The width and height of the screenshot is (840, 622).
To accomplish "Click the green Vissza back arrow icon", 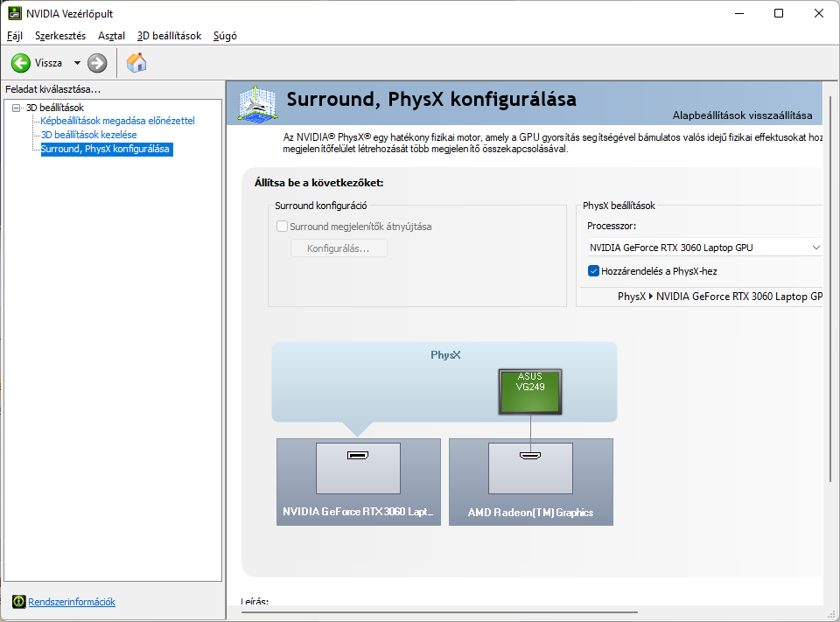I will (21, 63).
